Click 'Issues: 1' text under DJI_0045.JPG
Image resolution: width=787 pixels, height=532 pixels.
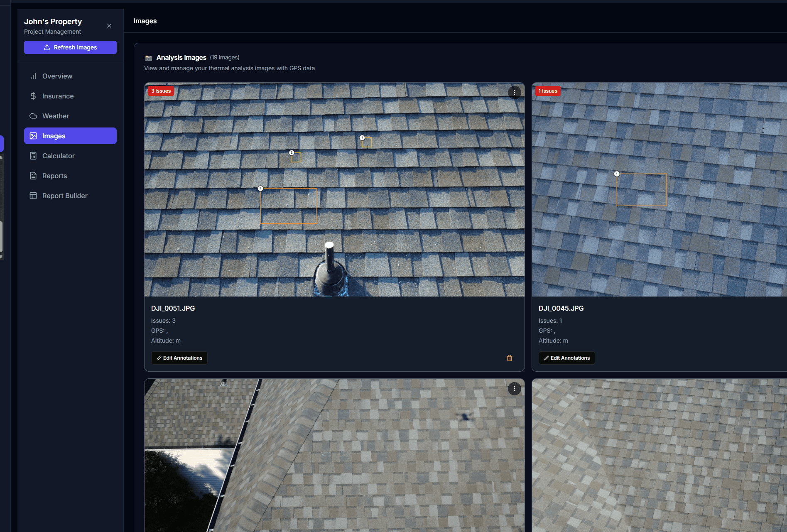[x=550, y=321]
